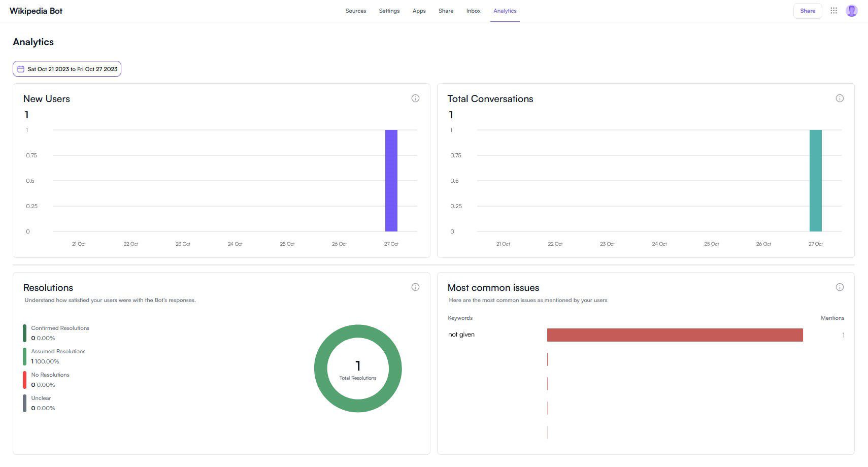This screenshot has height=467, width=868.
Task: Click the teal bar in Total Conversations chart
Action: point(816,180)
